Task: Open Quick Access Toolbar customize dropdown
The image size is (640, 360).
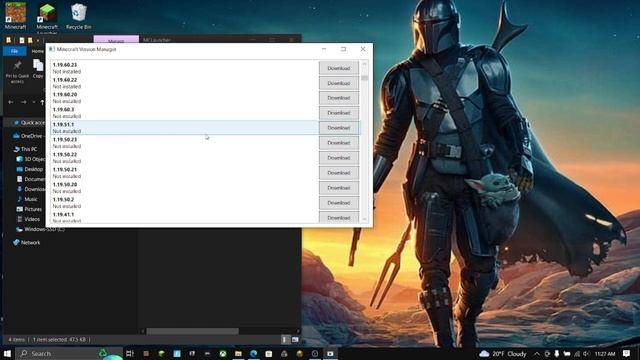Action: point(38,40)
